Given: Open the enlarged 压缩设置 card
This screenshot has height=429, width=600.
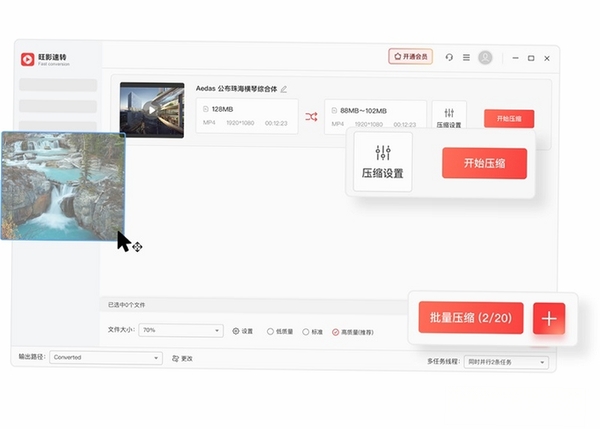Looking at the screenshot, I should [x=383, y=162].
